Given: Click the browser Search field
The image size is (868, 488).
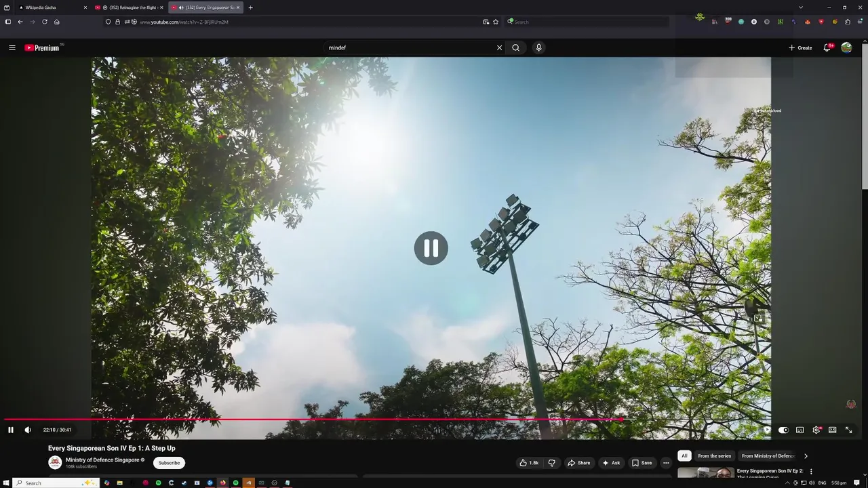Looking at the screenshot, I should coord(587,22).
